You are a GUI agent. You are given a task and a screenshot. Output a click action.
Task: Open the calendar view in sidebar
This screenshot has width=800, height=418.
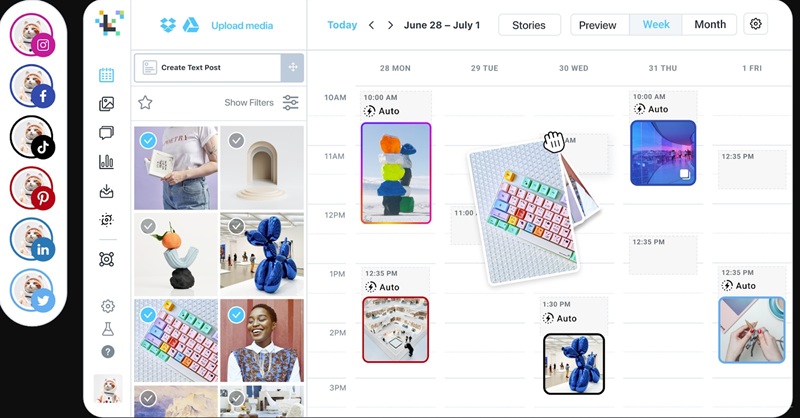coord(106,75)
